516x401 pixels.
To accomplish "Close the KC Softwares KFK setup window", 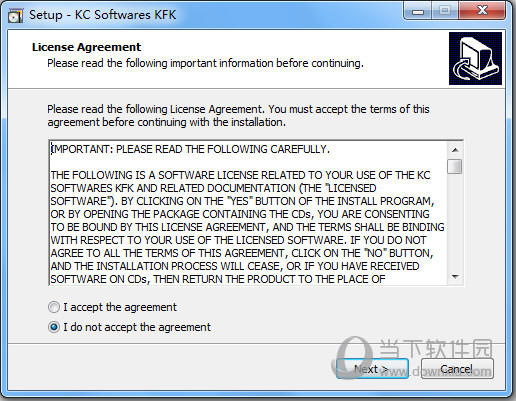I will [x=482, y=11].
